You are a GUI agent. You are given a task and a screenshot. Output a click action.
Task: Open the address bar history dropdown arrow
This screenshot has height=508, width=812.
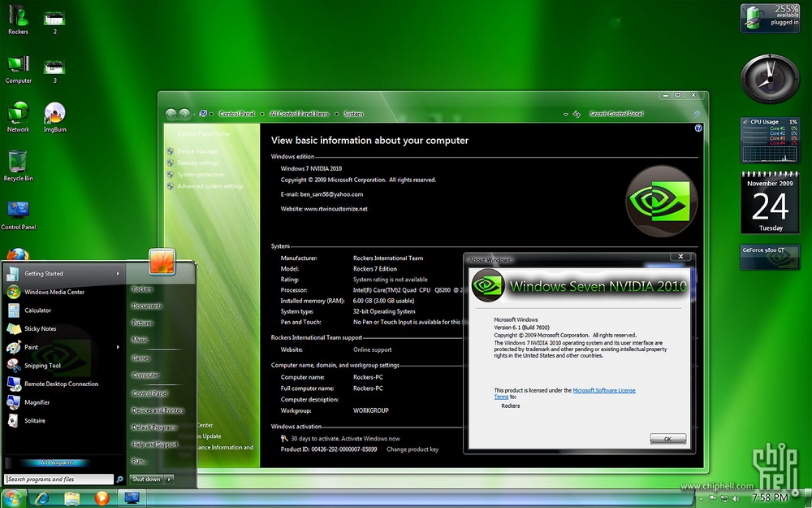point(565,114)
